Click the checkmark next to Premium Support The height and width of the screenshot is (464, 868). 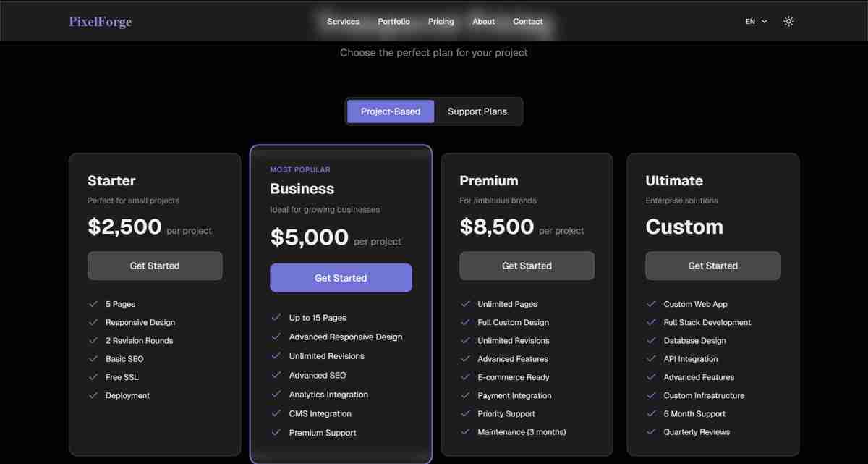[x=276, y=433]
